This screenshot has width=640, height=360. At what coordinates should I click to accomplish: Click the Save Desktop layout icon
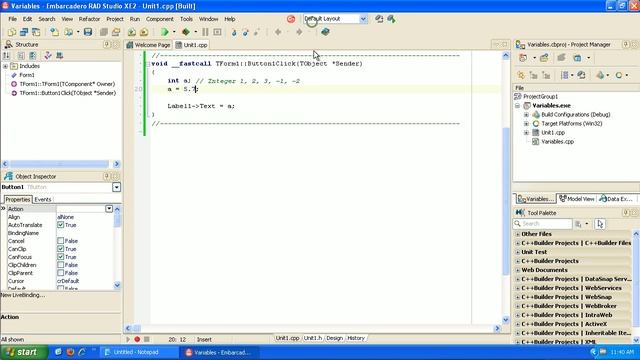click(x=379, y=19)
